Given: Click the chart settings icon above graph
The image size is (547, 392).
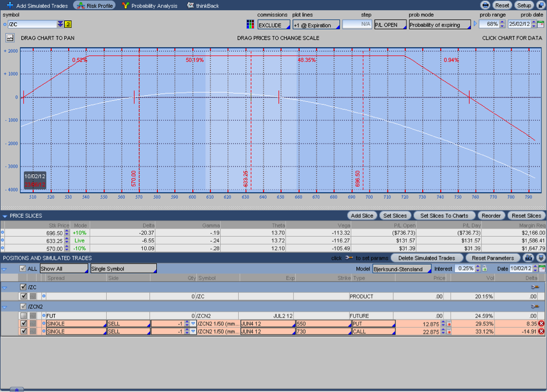Looking at the screenshot, I should coord(10,38).
